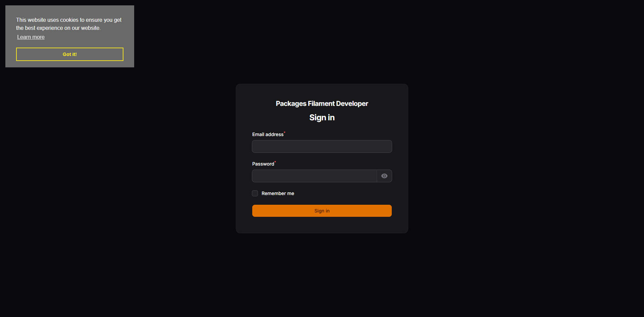Enable the Remember me option

pyautogui.click(x=255, y=193)
